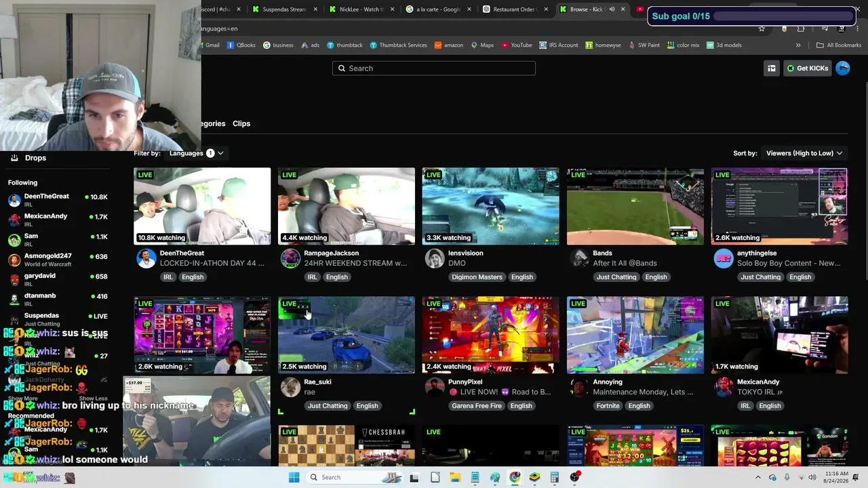The image size is (868, 488).
Task: Open the YouTube bookmark
Action: tap(517, 45)
